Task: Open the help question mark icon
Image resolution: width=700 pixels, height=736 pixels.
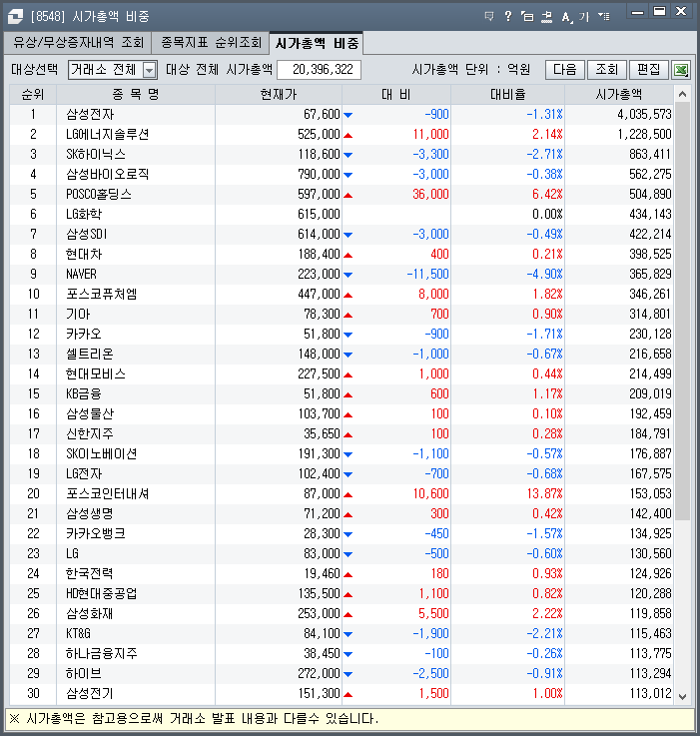Action: pyautogui.click(x=508, y=16)
